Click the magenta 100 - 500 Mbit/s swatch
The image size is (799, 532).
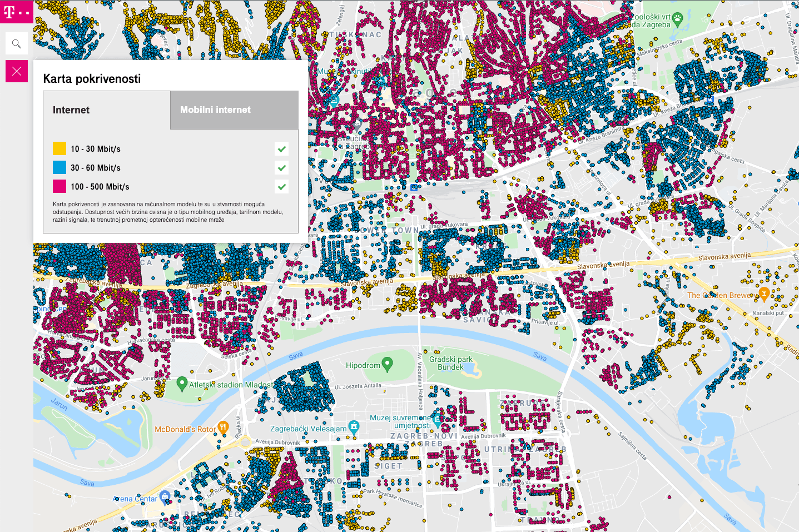[59, 186]
